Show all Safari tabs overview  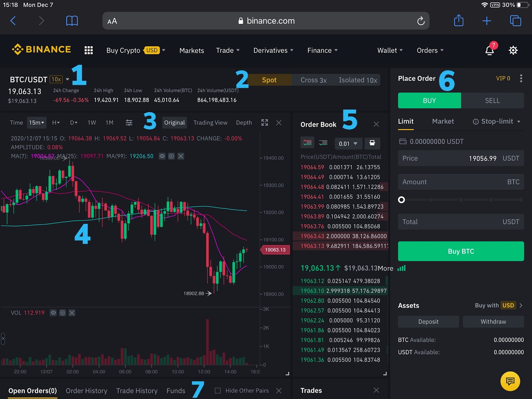tap(515, 21)
